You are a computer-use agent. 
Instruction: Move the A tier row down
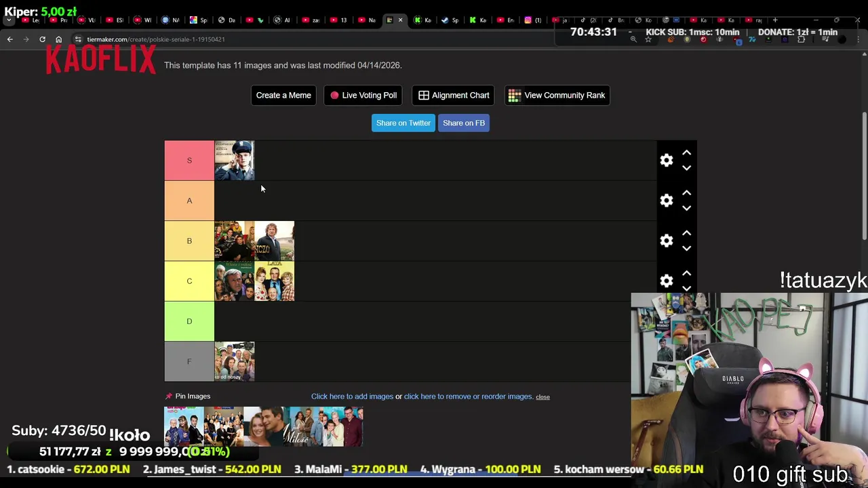686,208
